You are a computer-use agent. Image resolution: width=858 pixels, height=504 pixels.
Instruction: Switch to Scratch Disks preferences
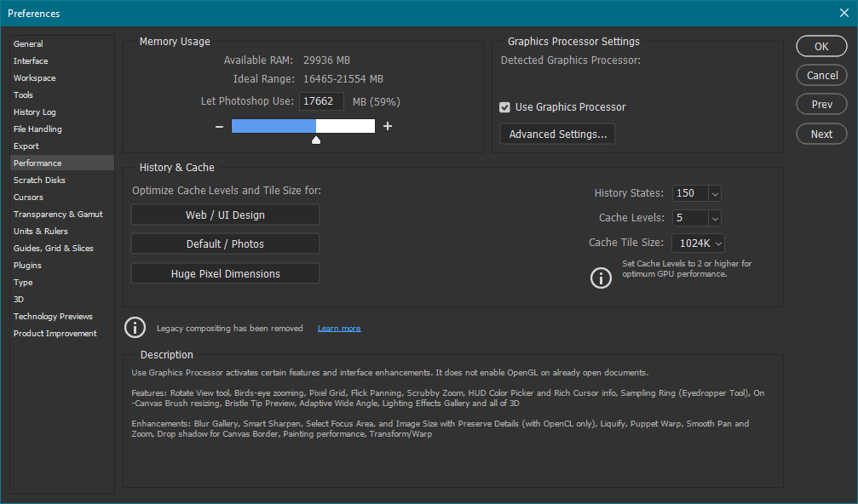point(37,180)
